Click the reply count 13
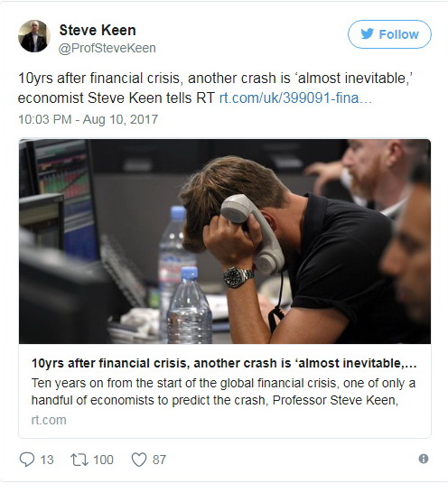 tap(47, 460)
